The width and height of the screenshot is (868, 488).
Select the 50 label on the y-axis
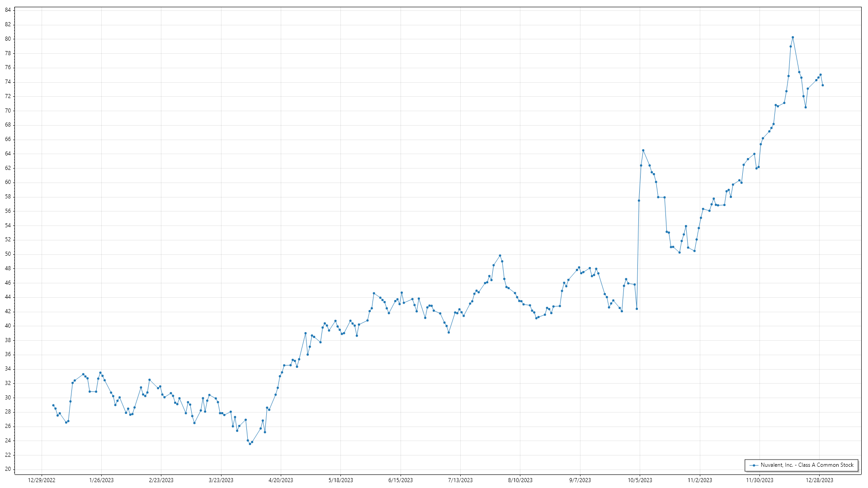click(8, 254)
